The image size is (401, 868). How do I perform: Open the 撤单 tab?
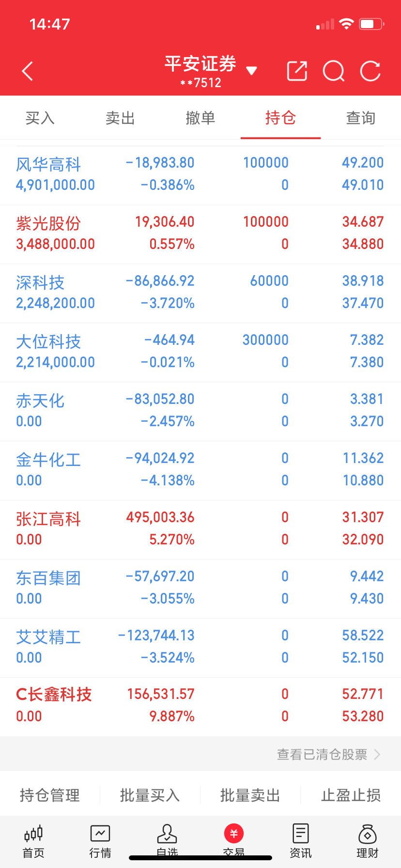click(x=200, y=118)
